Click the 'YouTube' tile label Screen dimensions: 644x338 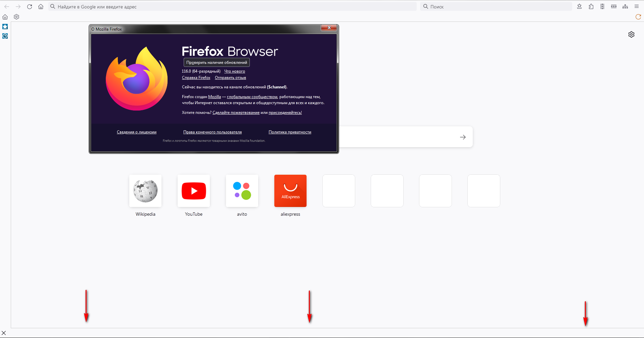(194, 214)
